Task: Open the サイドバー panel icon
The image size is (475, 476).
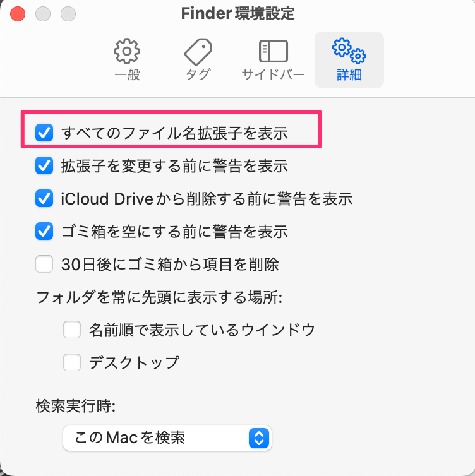Action: click(274, 51)
